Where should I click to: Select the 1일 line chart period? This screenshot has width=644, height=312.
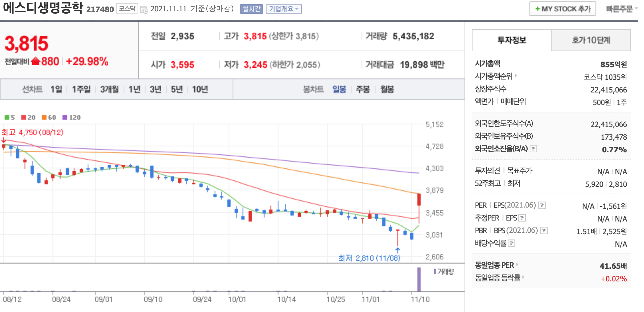56,89
